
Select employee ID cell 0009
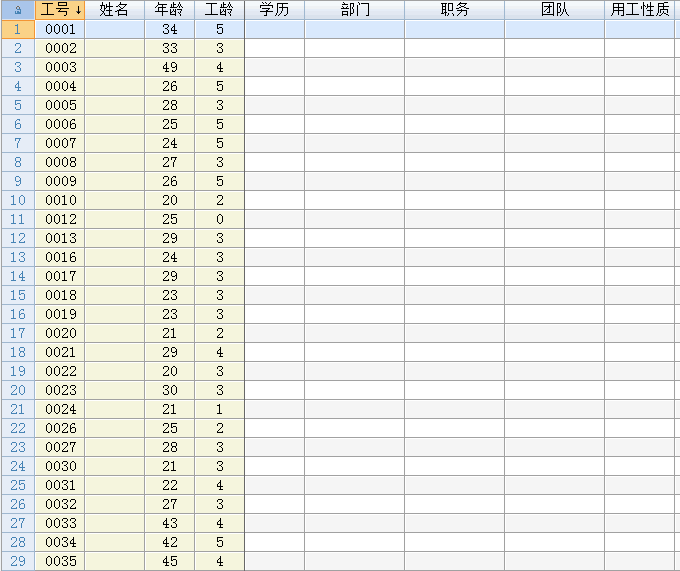pos(60,181)
